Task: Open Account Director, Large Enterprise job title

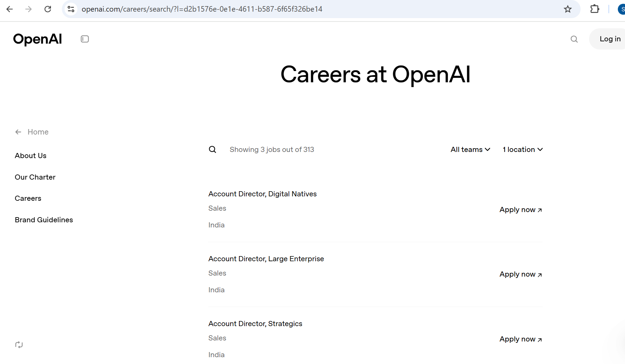Action: coord(266,259)
